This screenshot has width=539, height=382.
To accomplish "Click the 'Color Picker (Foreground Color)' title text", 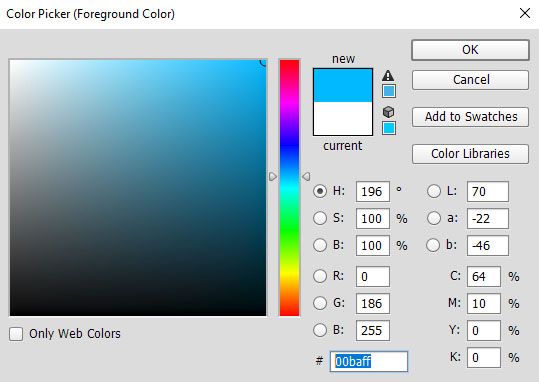I will click(x=90, y=14).
